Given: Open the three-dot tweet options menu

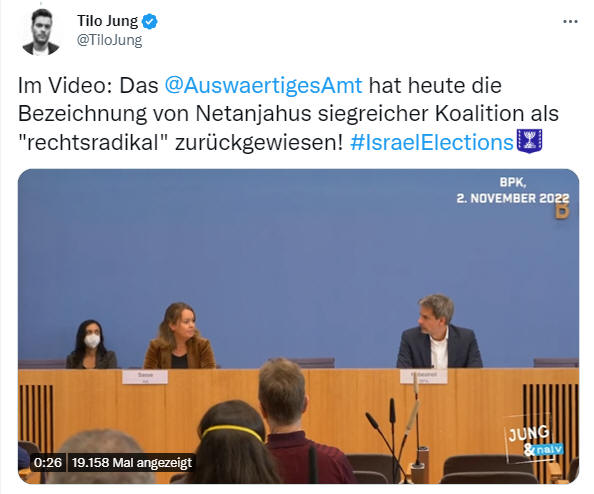Looking at the screenshot, I should pos(570,22).
